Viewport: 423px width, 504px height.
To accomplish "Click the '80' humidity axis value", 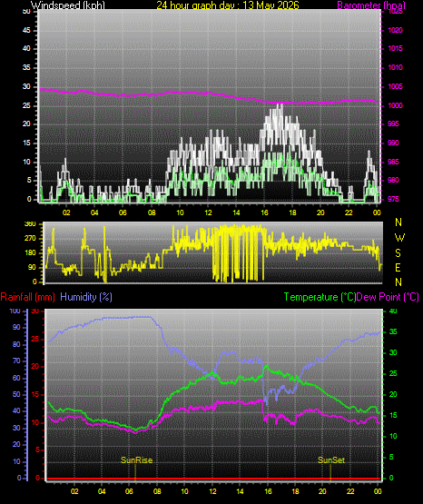I will [16, 344].
